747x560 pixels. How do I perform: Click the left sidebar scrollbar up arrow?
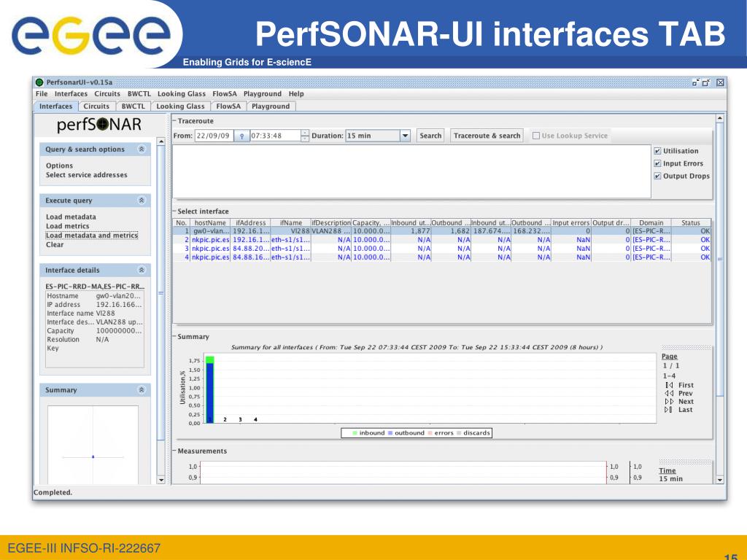tap(161, 141)
